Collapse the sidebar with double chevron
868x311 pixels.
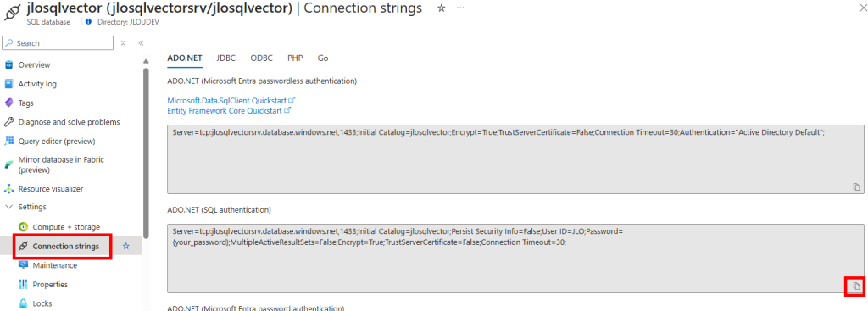click(x=141, y=43)
